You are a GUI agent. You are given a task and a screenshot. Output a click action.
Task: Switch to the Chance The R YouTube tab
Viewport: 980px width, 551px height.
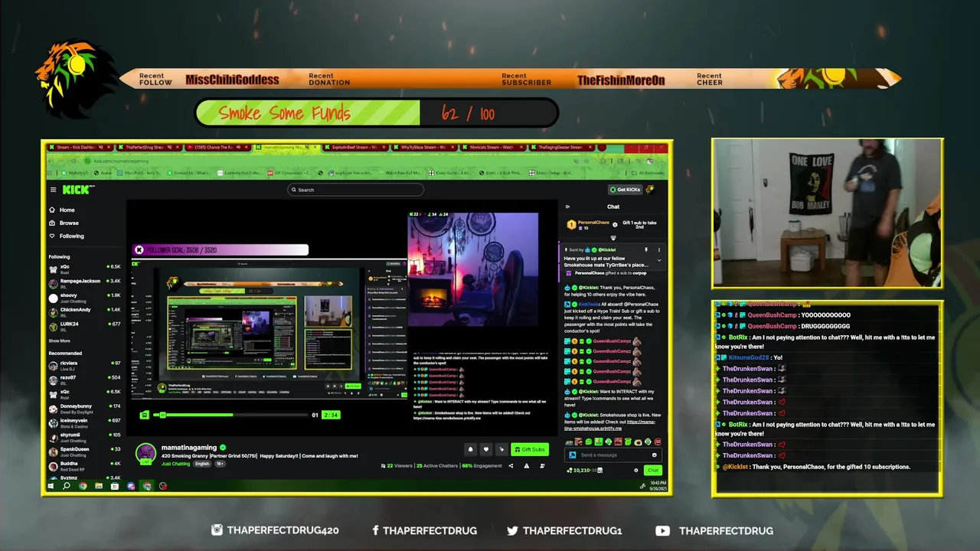[219, 147]
